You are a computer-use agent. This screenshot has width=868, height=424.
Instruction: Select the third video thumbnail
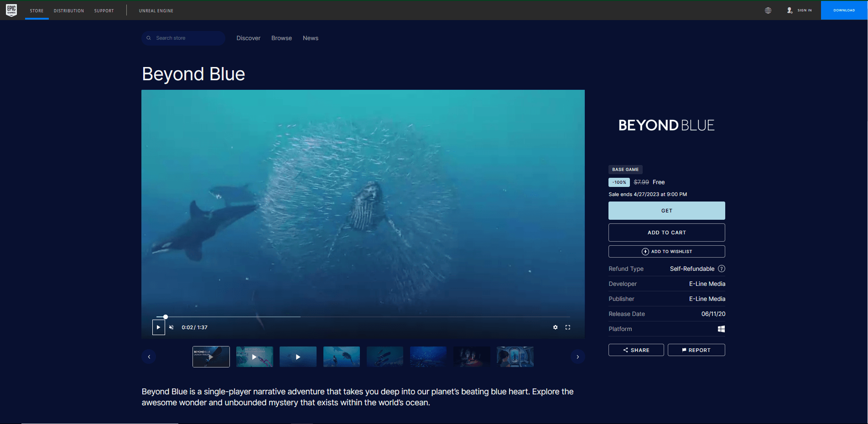(298, 357)
